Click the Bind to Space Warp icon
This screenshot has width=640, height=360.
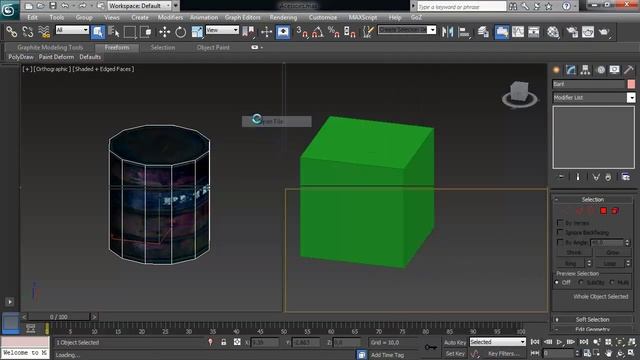coord(44,31)
